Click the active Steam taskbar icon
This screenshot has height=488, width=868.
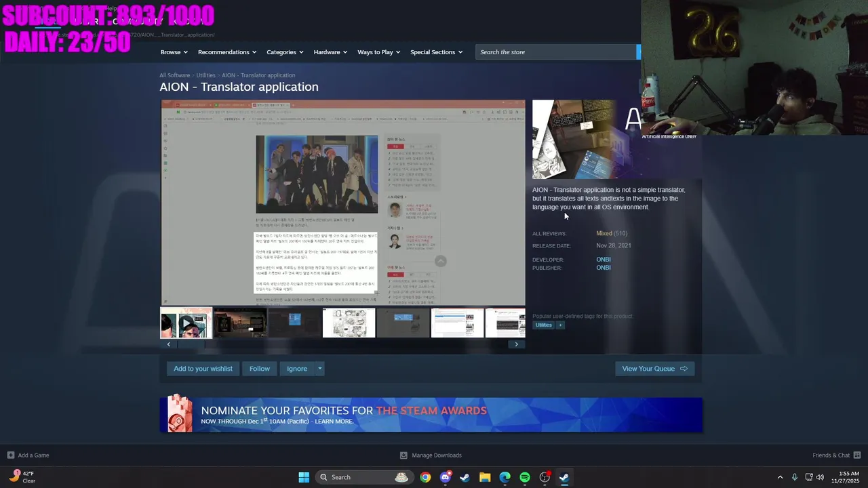[564, 477]
